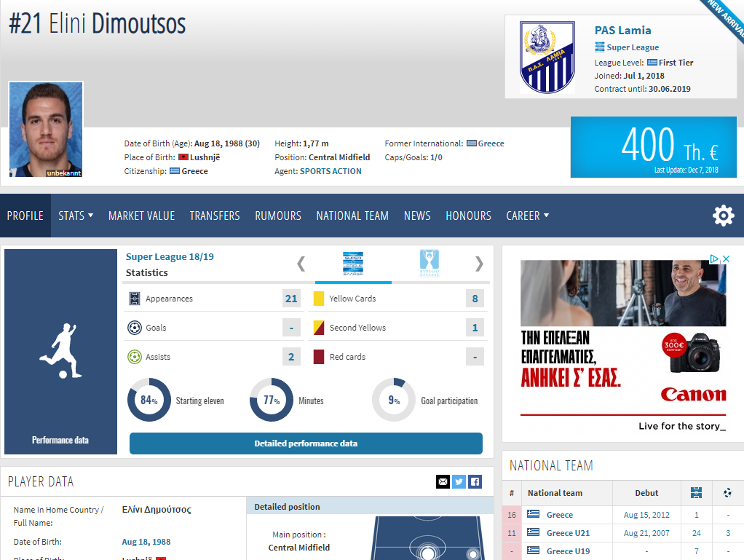This screenshot has height=560, width=744.
Task: Click the Caps/Goals 1/0 value
Action: [x=436, y=157]
